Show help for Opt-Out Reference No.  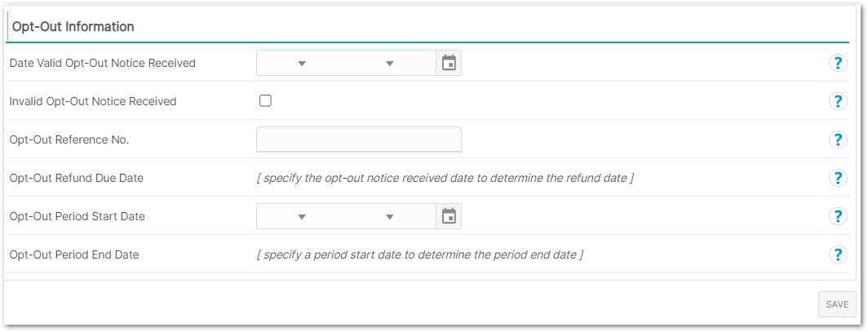[838, 139]
